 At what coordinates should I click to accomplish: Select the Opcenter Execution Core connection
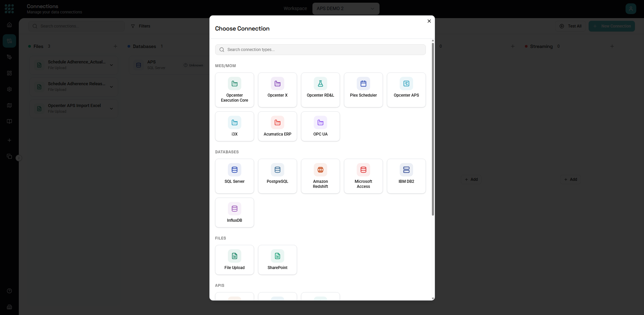click(235, 90)
